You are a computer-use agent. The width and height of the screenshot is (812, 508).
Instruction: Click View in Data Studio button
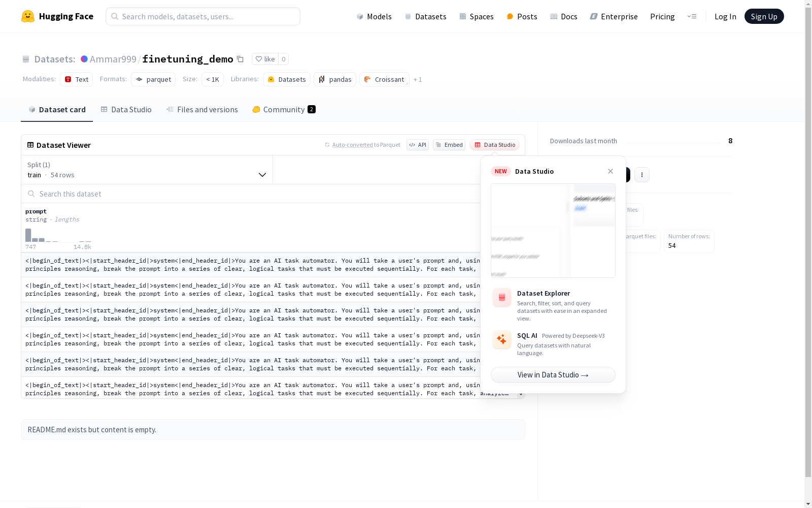click(553, 375)
